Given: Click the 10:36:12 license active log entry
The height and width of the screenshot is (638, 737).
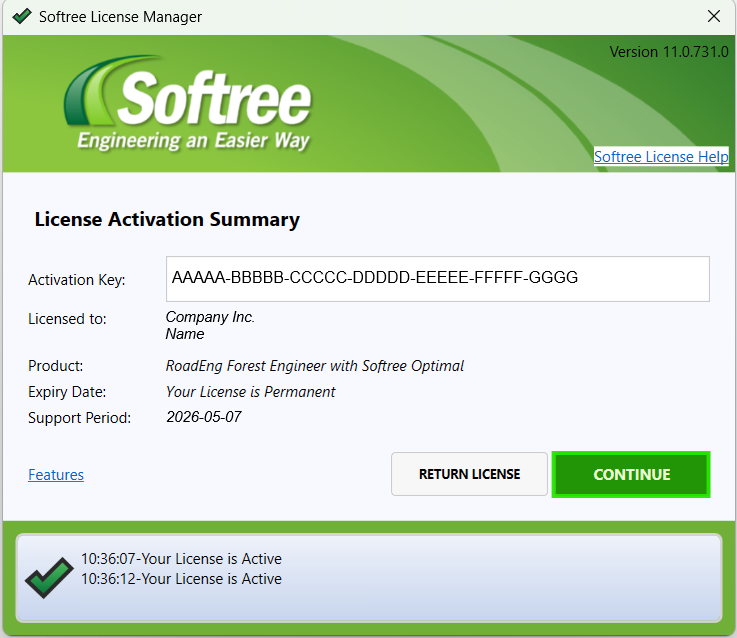Looking at the screenshot, I should [x=181, y=579].
